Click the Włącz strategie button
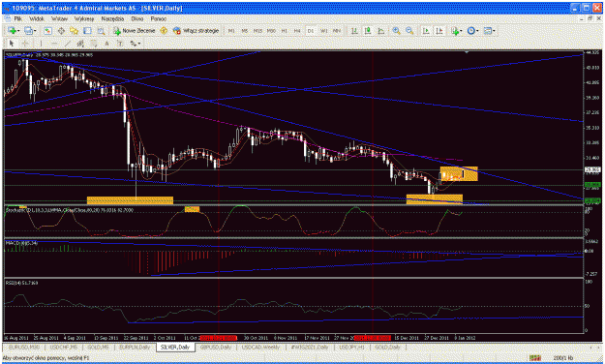 (x=196, y=30)
